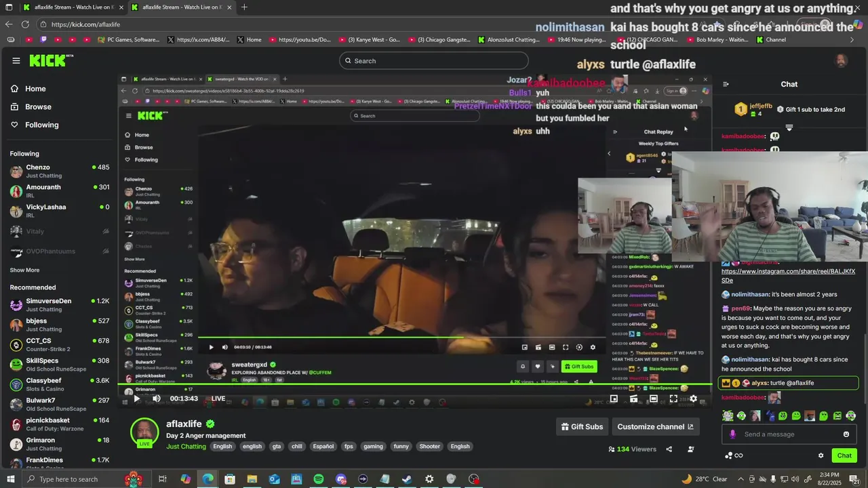Click the gta tag
This screenshot has width=868, height=488.
click(x=277, y=447)
